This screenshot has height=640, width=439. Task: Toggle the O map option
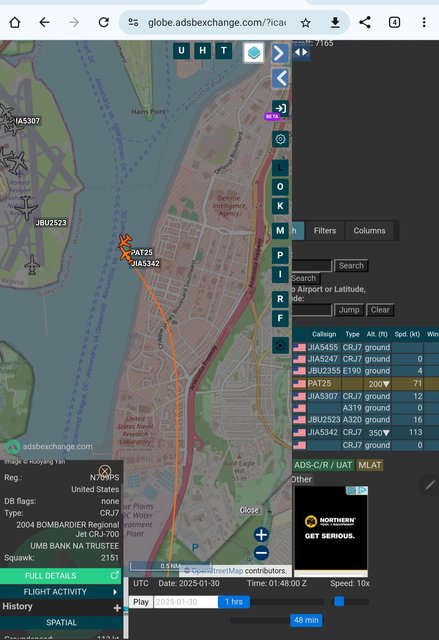click(x=280, y=187)
